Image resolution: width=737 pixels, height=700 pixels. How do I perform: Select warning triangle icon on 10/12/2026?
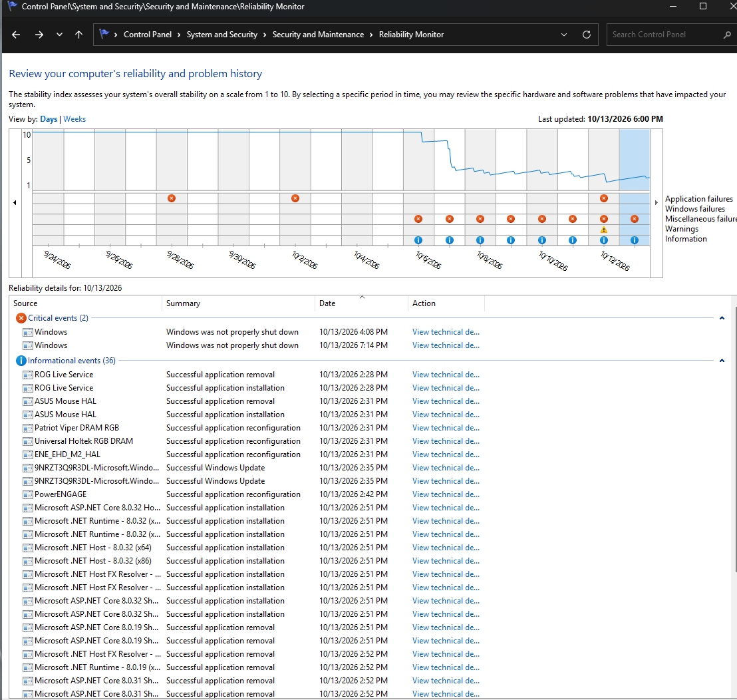tap(604, 230)
